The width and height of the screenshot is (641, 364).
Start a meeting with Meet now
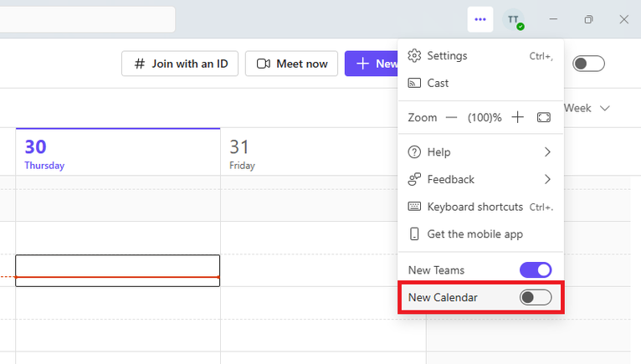pyautogui.click(x=292, y=64)
